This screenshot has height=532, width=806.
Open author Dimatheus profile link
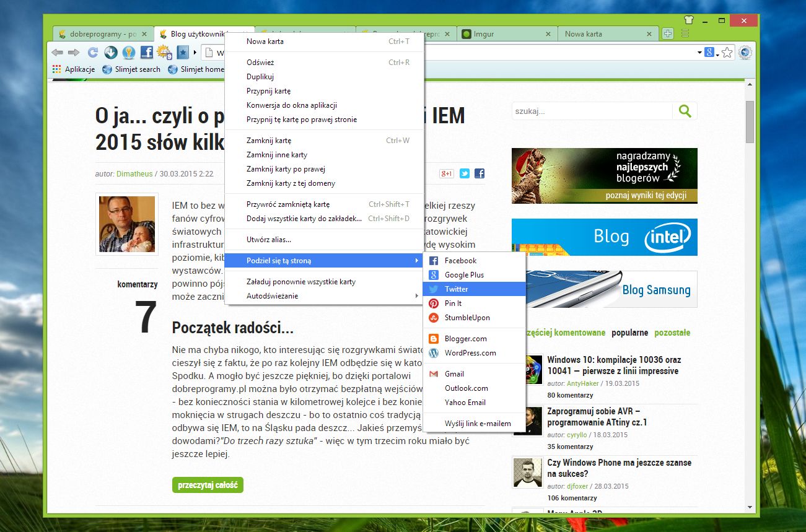tap(133, 174)
